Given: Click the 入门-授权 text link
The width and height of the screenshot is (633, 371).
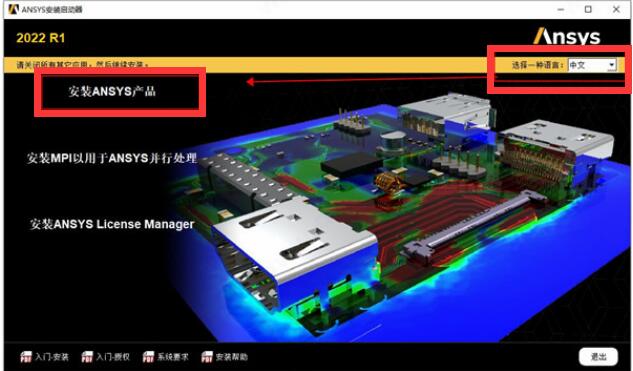Looking at the screenshot, I should (x=113, y=357).
